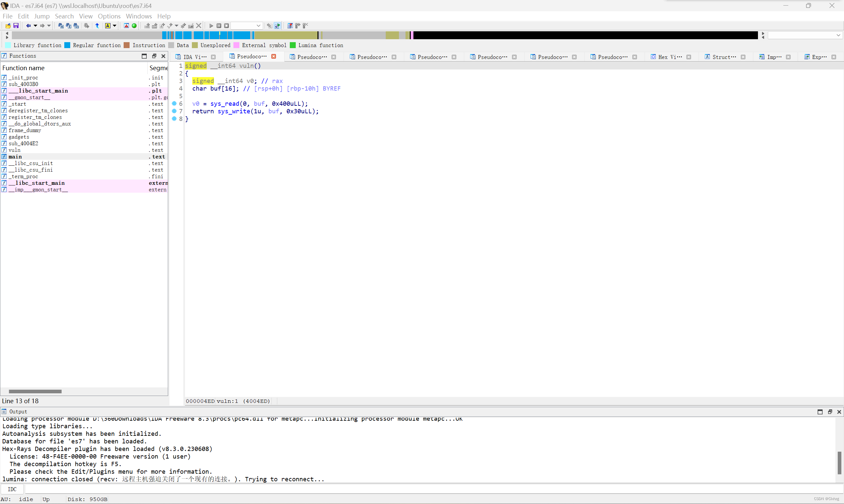Click the sys_write call in the pseudocode

pyautogui.click(x=234, y=111)
